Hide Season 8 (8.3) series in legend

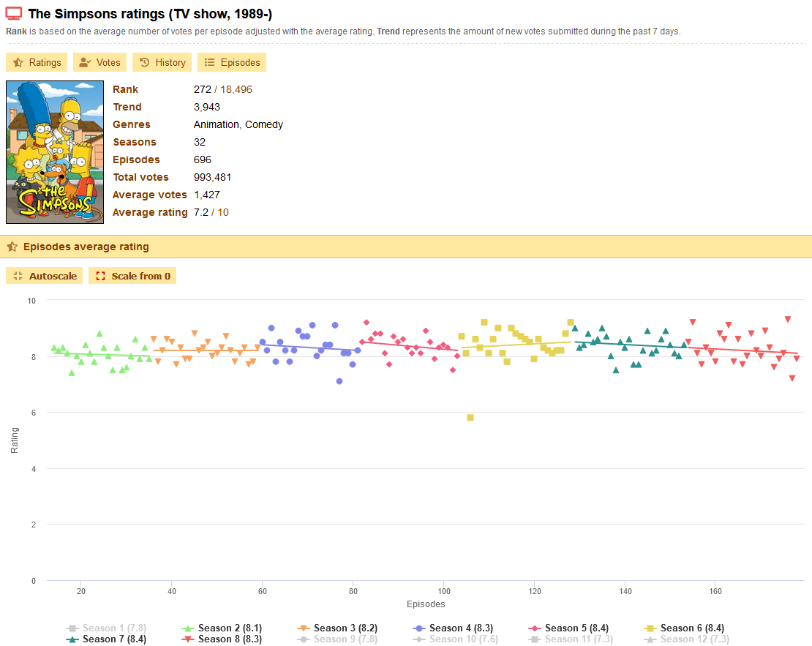[222, 639]
